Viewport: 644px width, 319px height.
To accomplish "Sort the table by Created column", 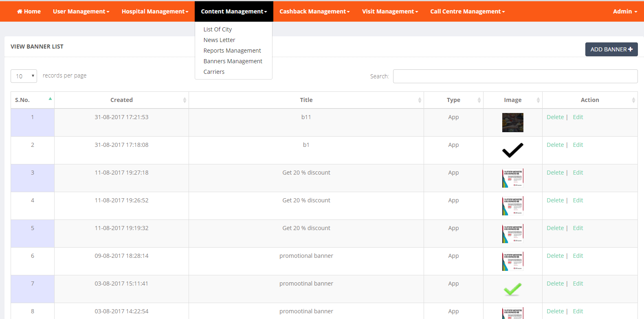I will pos(121,100).
